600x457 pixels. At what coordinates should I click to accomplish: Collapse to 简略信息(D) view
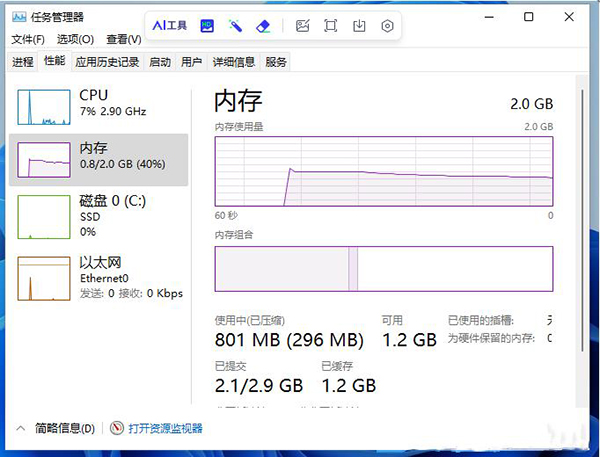(57, 428)
